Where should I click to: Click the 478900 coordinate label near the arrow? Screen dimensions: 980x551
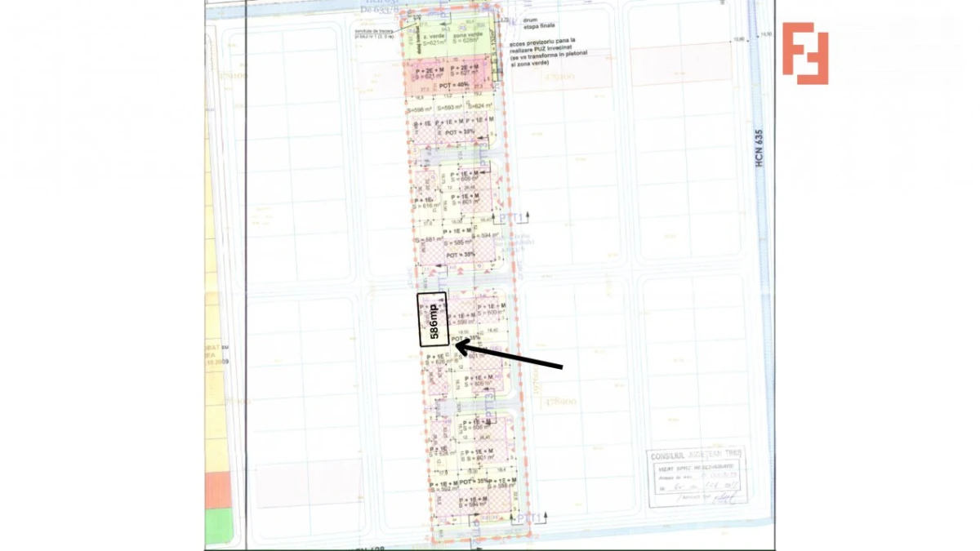coord(560,402)
